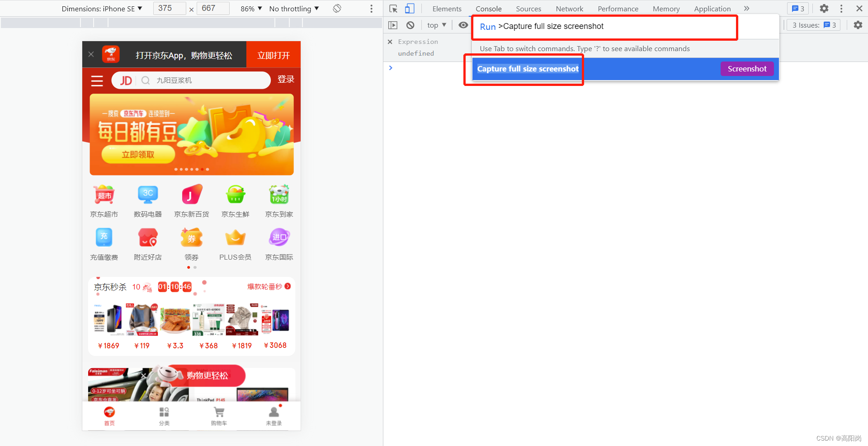Toggle the device toolbar icon
868x446 pixels.
click(410, 9)
